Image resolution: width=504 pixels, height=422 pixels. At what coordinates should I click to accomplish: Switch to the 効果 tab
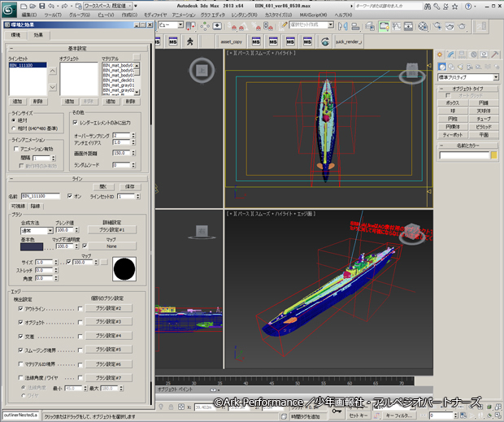pyautogui.click(x=38, y=35)
